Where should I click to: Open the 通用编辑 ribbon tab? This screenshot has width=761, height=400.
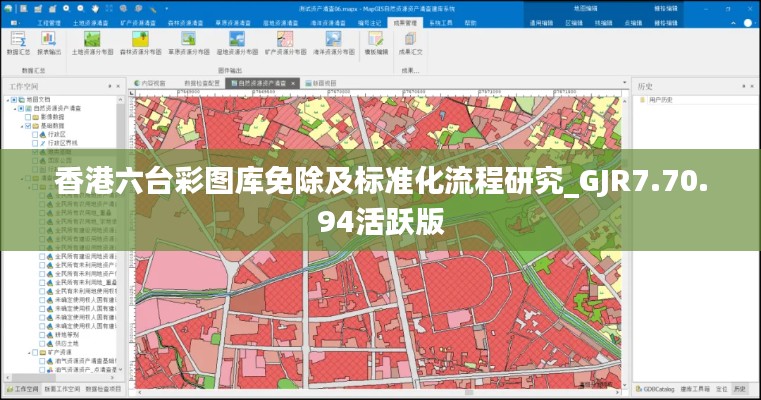pyautogui.click(x=541, y=23)
